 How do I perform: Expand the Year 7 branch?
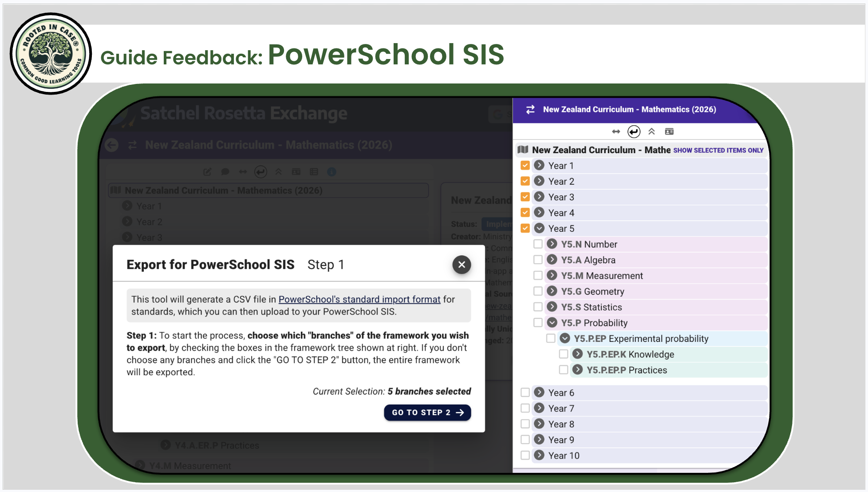point(539,408)
